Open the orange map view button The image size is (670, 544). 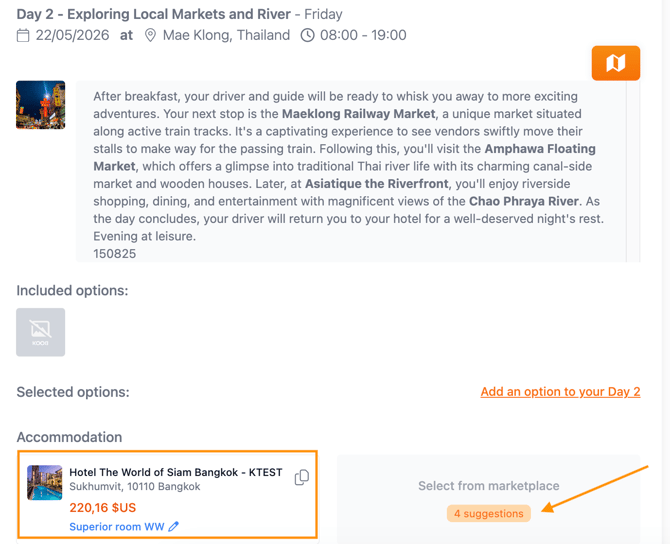click(x=615, y=63)
